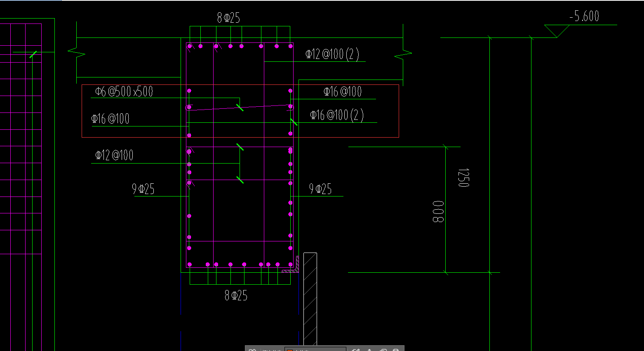Viewport: 644px width, 351px height.
Task: Select the Φ6@500x500 tie annotation
Action: point(124,91)
